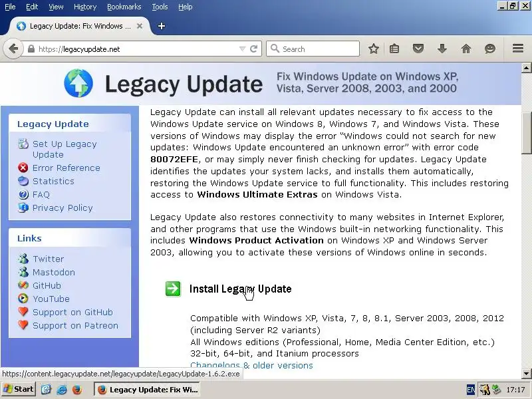Screen dimensions: 532x399
Task: Open the Pocket icon in toolbar
Action: click(418, 49)
